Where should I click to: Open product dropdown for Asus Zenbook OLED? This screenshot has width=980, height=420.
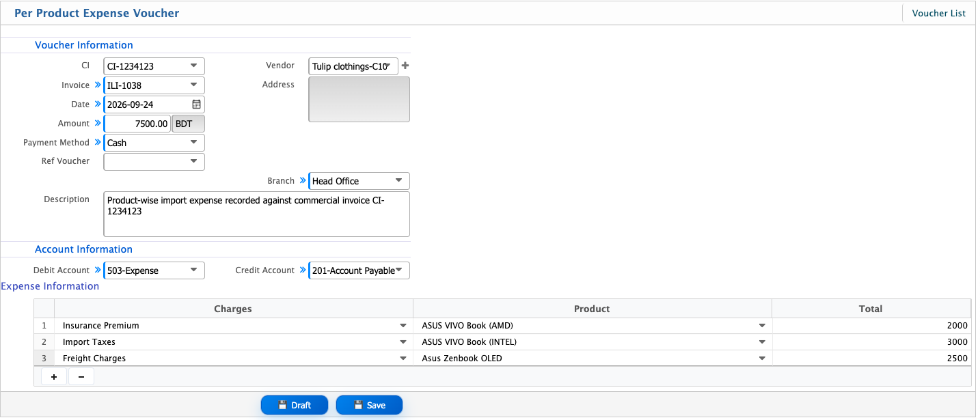(762, 359)
